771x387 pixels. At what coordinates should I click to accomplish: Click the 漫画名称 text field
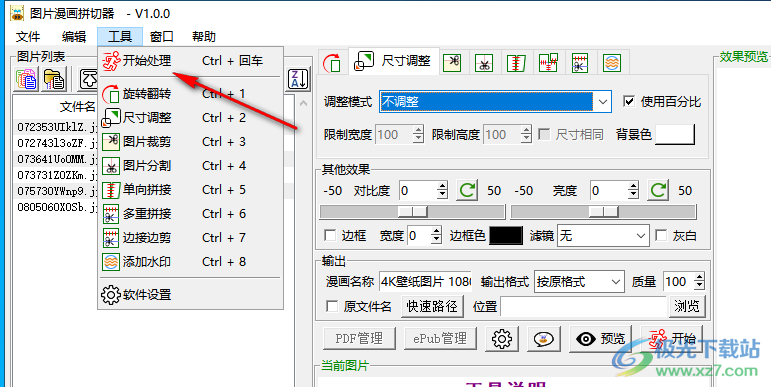[425, 282]
